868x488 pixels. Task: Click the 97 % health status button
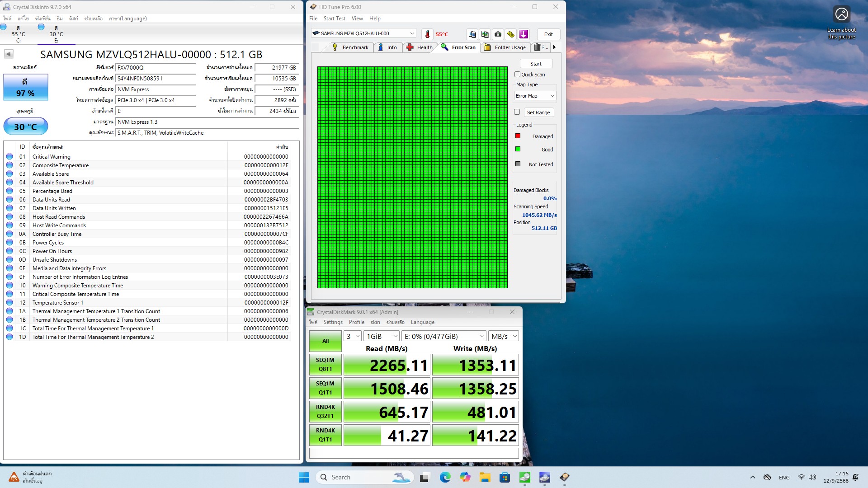[26, 87]
